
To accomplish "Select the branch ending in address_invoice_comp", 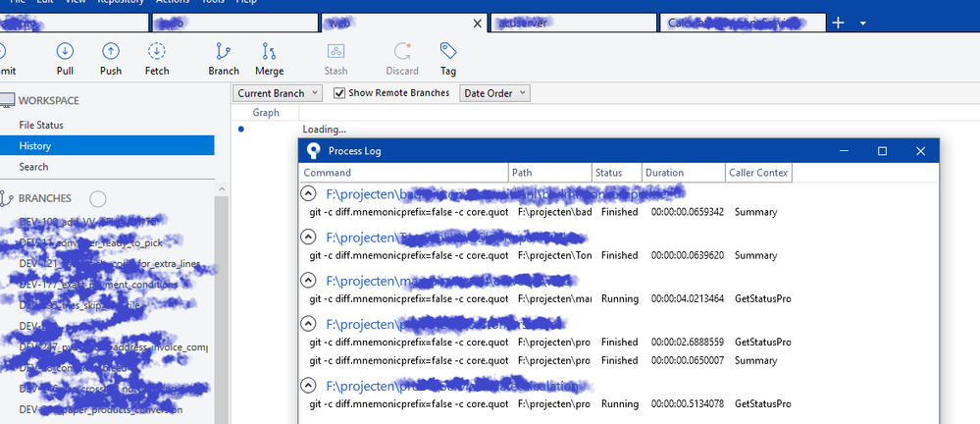I will point(113,347).
